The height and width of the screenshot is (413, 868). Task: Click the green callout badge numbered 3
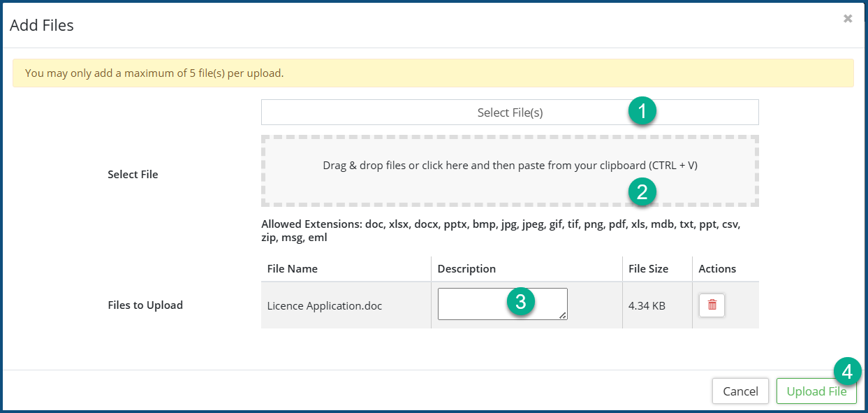[x=520, y=302]
